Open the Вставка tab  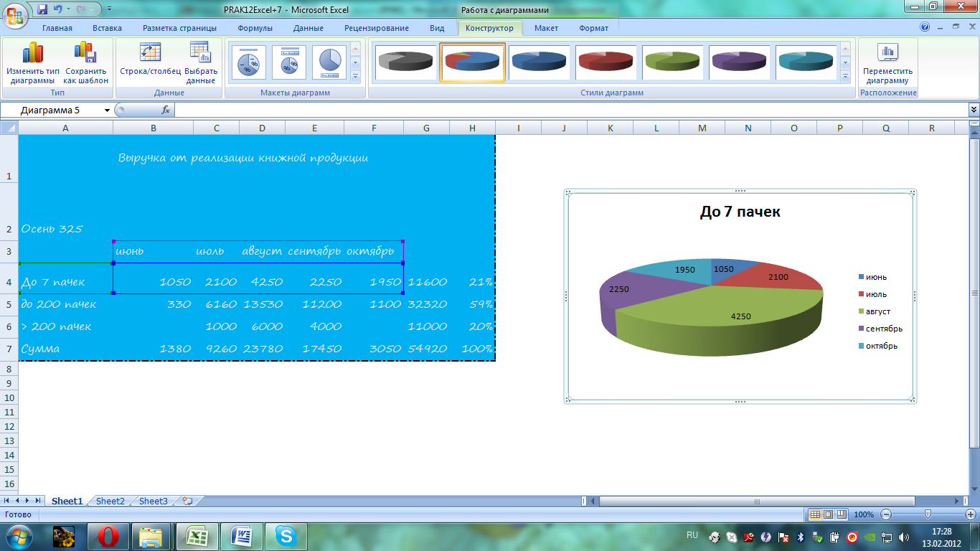[108, 28]
